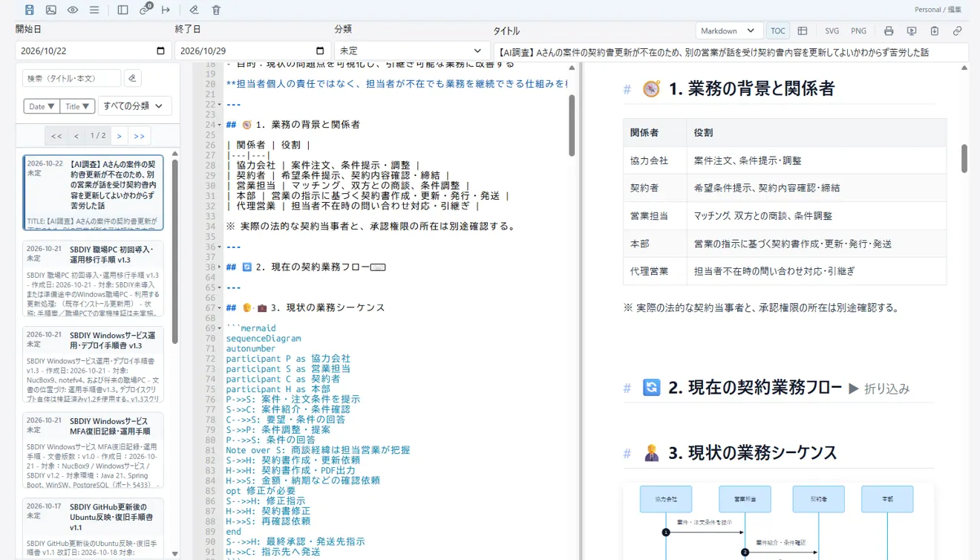The image size is (980, 560).
Task: Click the eraser icon in top toolbar
Action: (194, 10)
